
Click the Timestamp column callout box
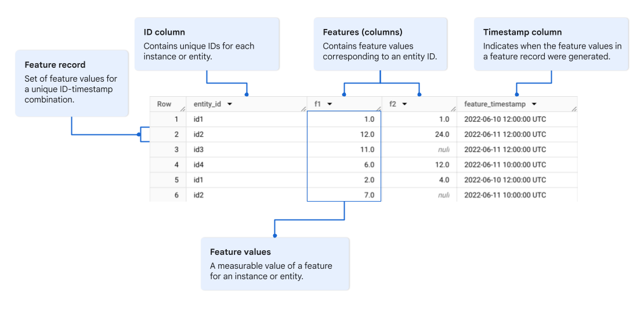pyautogui.click(x=551, y=44)
